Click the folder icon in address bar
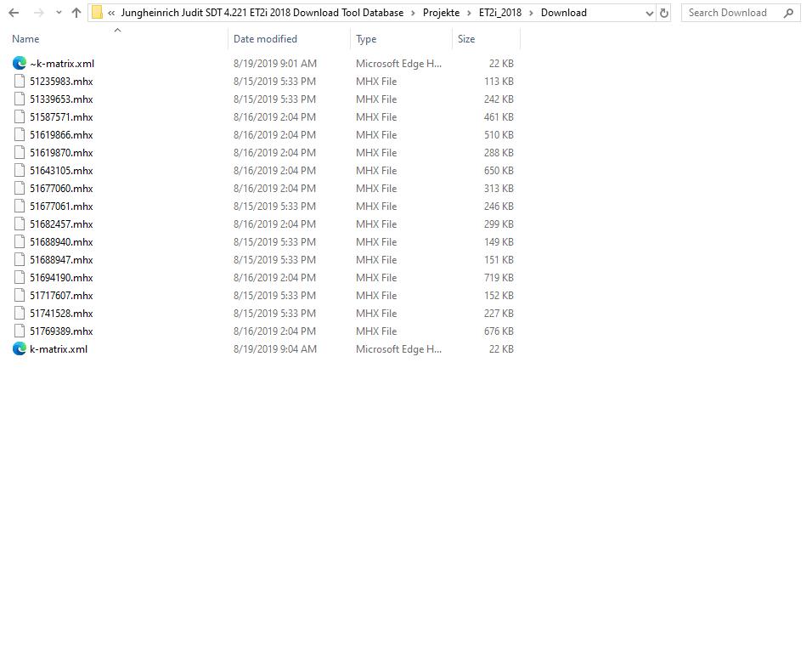Screen dimensions: 812x651 (98, 13)
